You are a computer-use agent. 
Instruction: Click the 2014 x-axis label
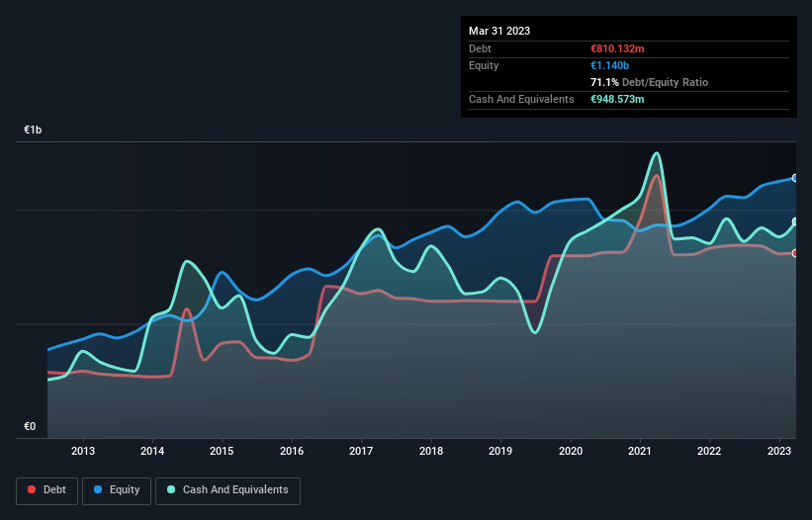pyautogui.click(x=152, y=451)
